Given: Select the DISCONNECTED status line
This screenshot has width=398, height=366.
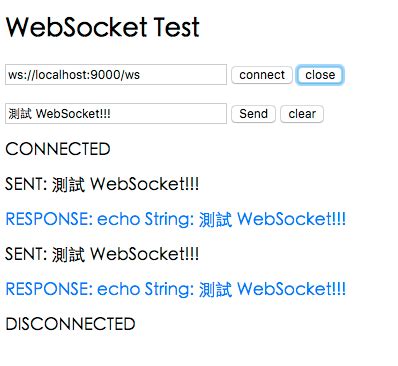Looking at the screenshot, I should click(70, 324).
